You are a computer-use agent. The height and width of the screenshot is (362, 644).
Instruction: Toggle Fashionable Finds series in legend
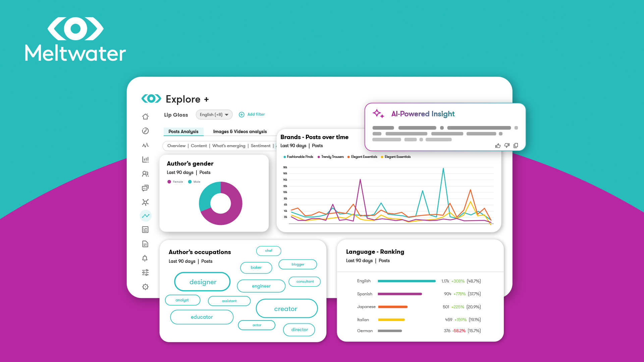298,157
